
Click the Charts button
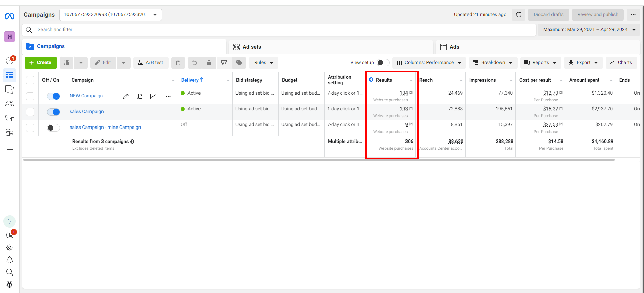(x=621, y=63)
